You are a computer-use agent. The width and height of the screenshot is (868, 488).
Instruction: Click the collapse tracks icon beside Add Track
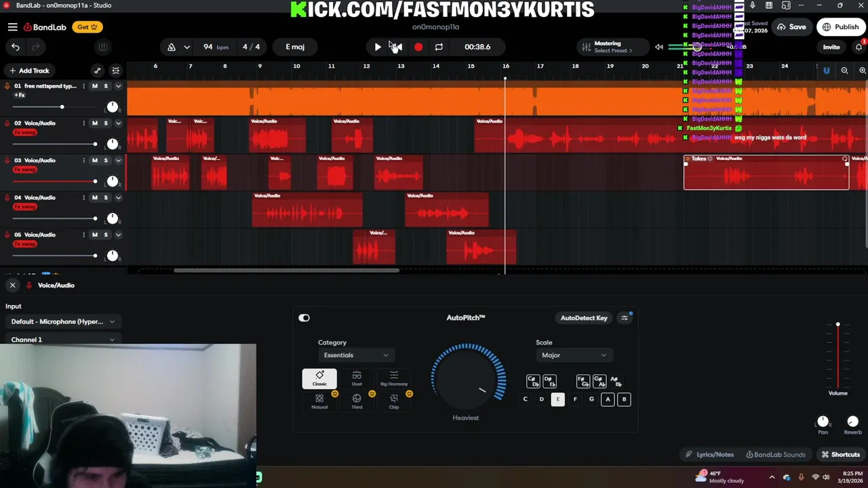click(116, 70)
